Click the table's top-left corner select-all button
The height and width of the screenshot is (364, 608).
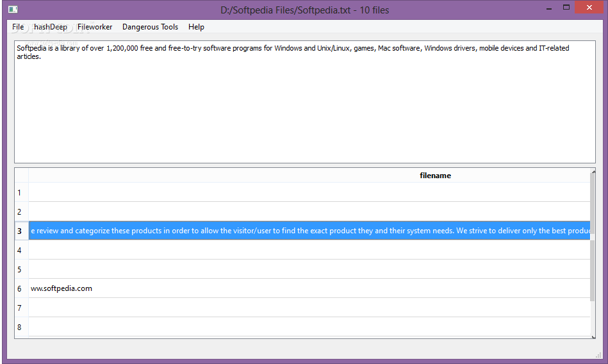(22, 176)
